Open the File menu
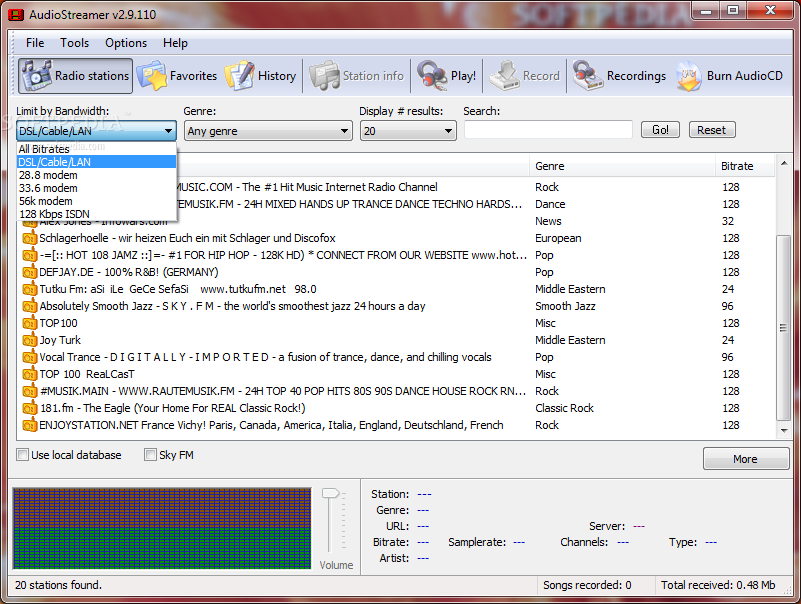 click(35, 43)
